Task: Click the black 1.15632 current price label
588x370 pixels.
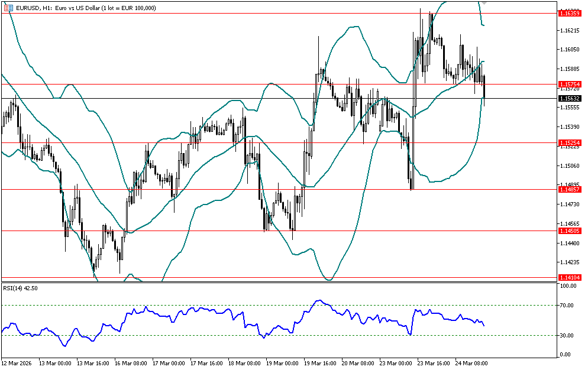Action: 569,98
